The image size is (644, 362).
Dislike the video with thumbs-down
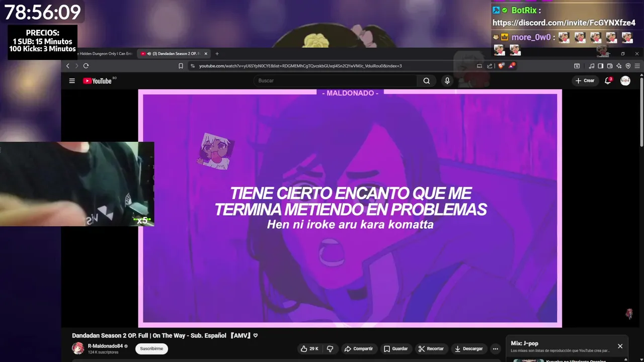click(x=330, y=348)
